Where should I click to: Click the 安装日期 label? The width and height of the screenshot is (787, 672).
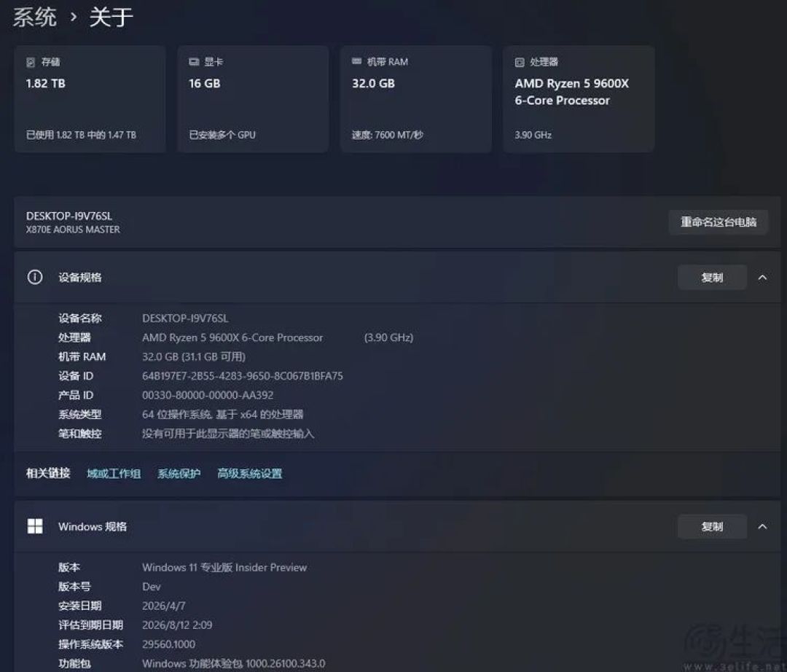[x=80, y=606]
